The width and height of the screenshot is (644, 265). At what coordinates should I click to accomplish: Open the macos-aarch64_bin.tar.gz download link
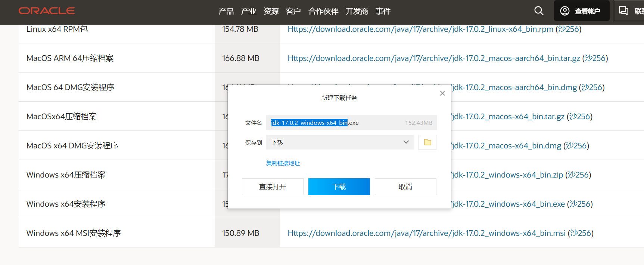(x=434, y=58)
